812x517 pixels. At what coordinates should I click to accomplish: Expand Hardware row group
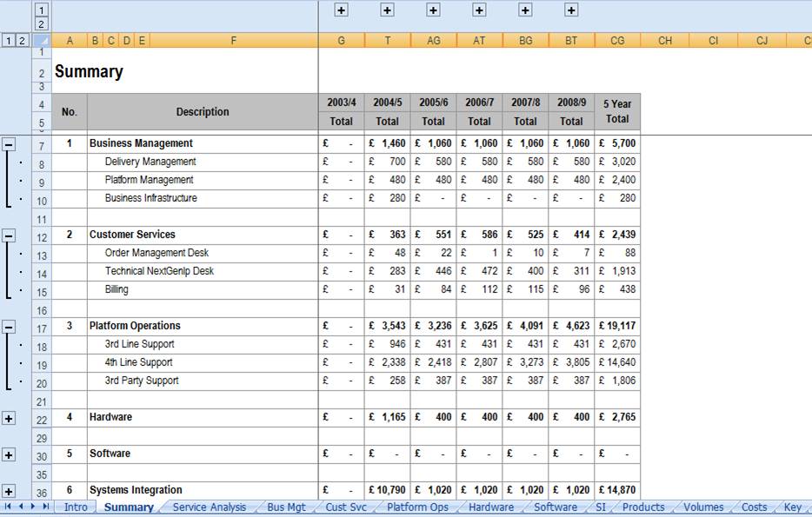click(x=9, y=419)
